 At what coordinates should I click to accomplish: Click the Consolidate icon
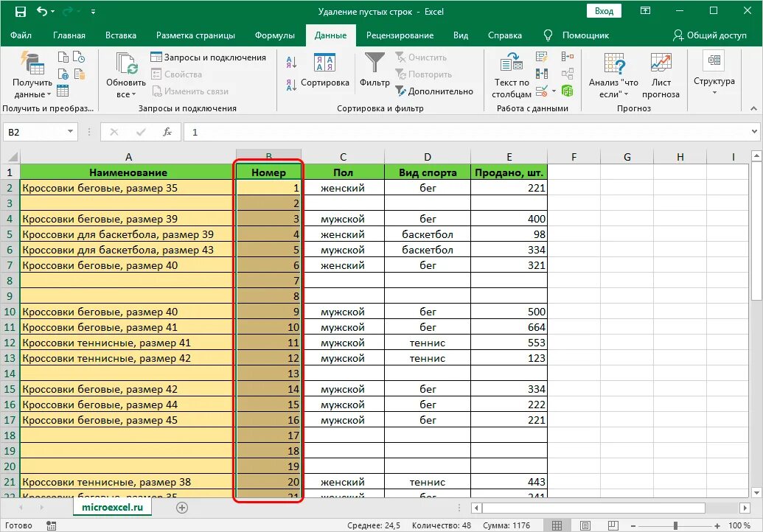click(568, 57)
